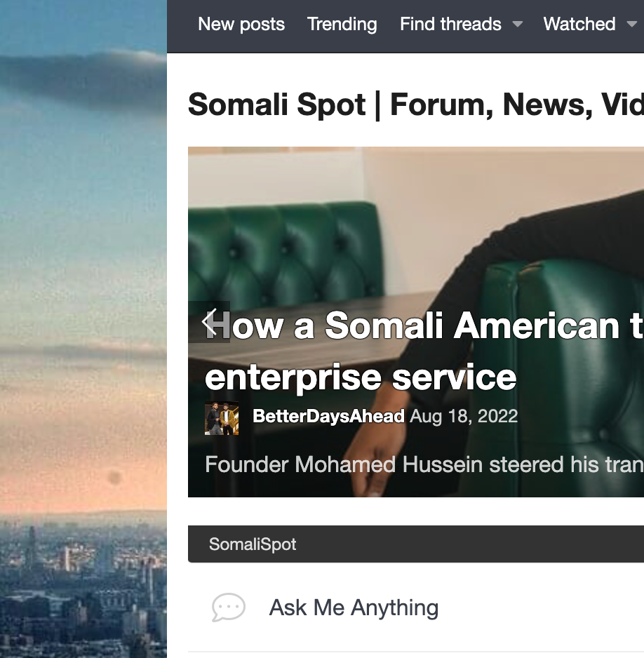Open the Ask Me Anything forum
Viewport: 644px width, 658px height.
354,607
